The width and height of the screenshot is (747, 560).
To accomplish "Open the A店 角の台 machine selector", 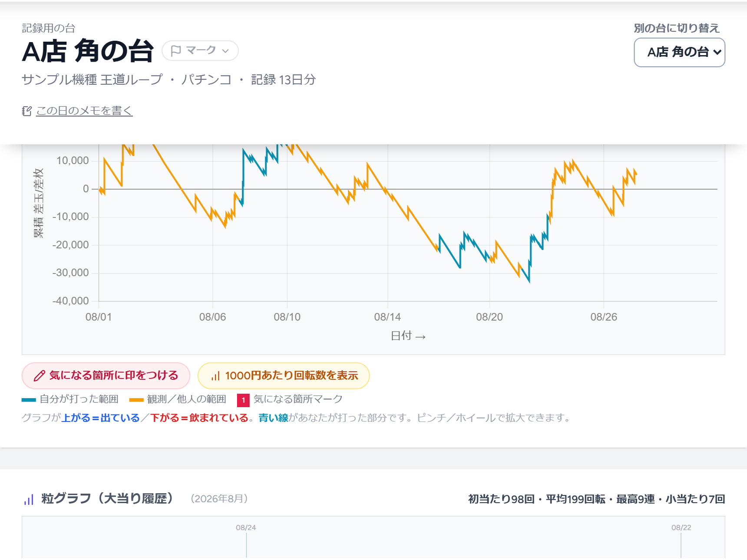I will click(x=679, y=53).
